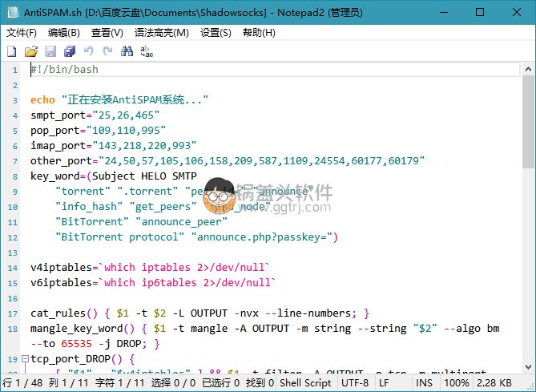Click the LF line ending status entry

click(384, 382)
